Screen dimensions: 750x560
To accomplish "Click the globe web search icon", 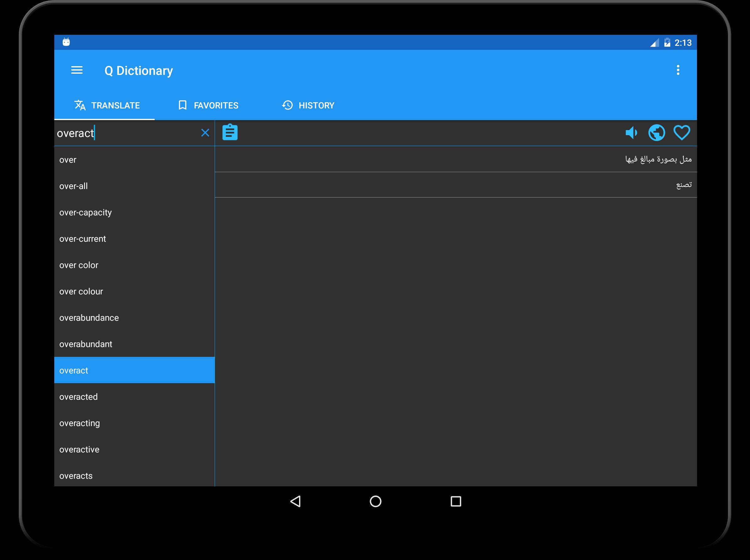I will [656, 132].
